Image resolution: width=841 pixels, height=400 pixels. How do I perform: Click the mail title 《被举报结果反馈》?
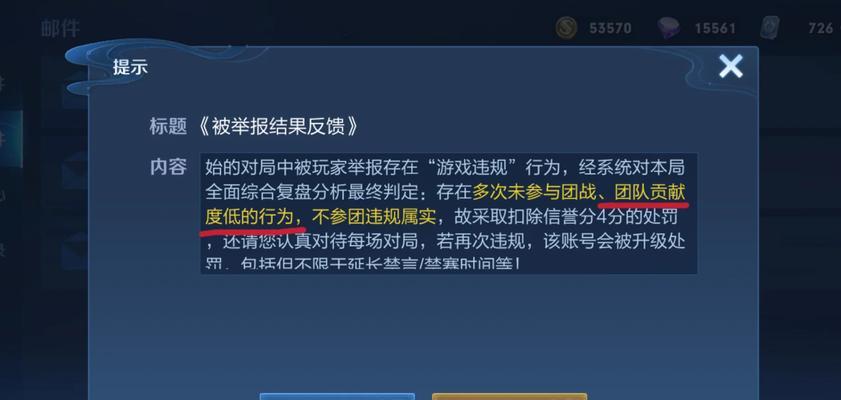[278, 127]
